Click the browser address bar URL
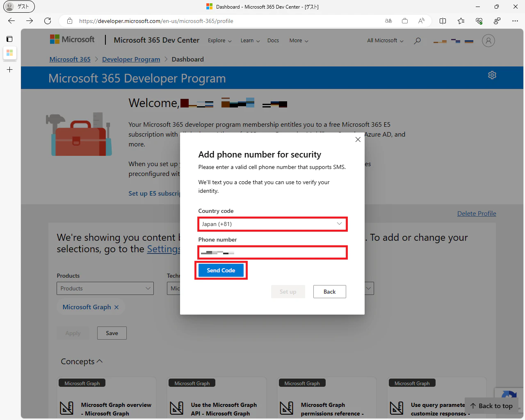The height and width of the screenshot is (420, 525). (156, 21)
